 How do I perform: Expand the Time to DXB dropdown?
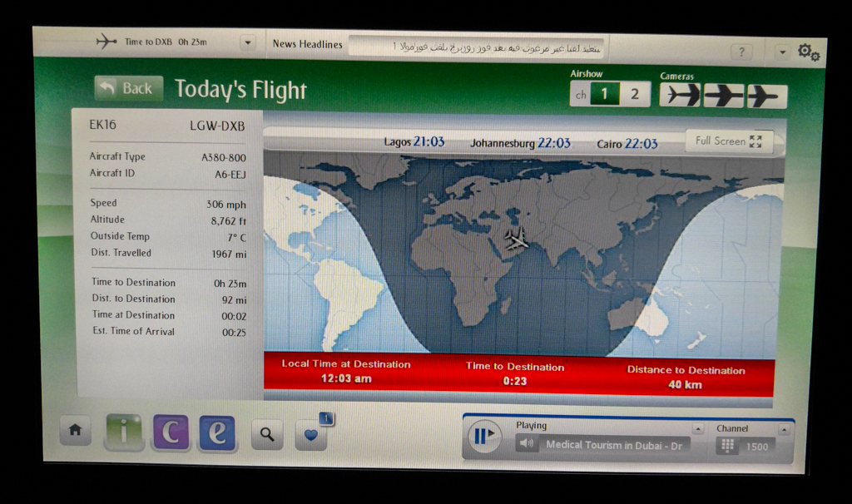coord(247,42)
